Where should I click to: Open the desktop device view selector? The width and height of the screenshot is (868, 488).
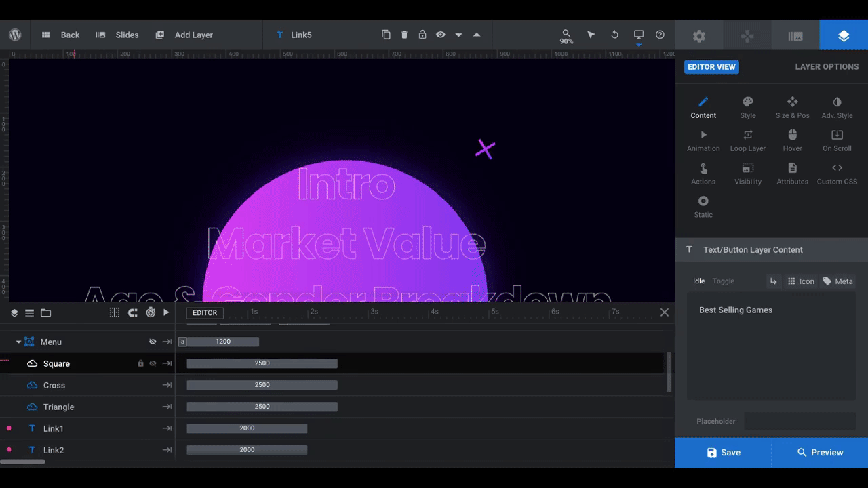(638, 36)
